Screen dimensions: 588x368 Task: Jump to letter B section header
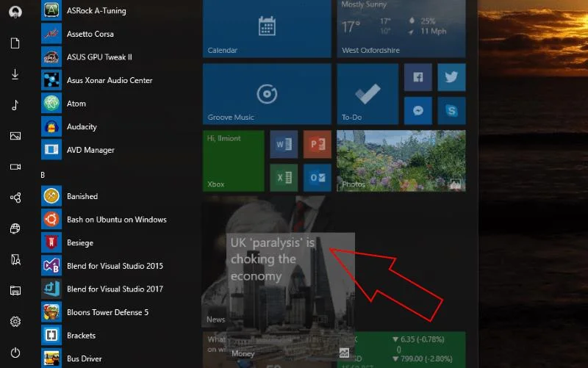(43, 175)
